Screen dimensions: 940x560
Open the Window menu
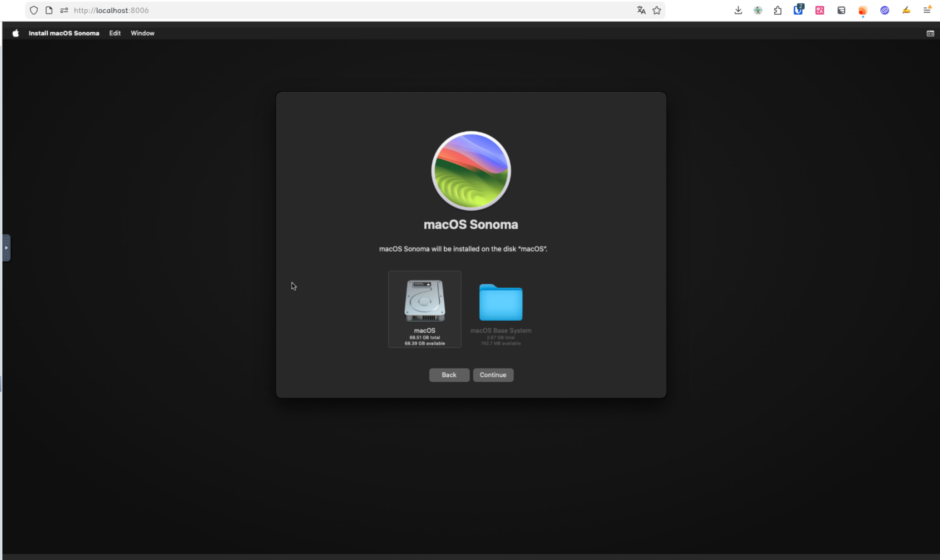(142, 33)
